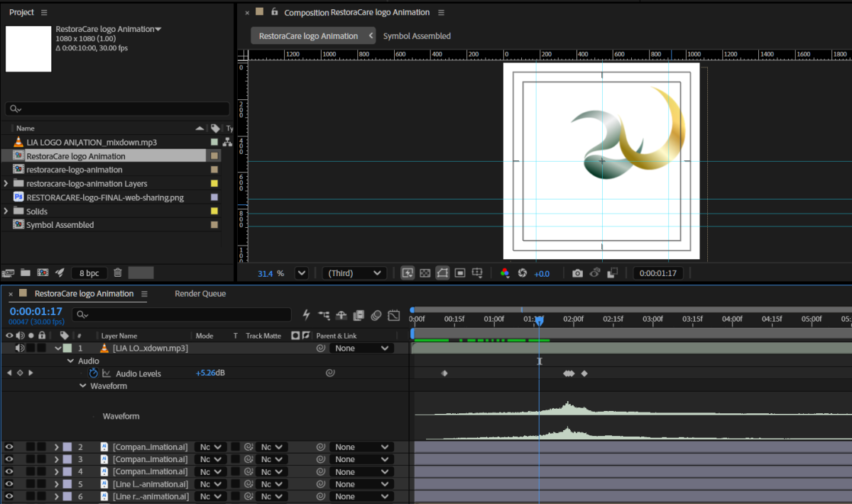The image size is (852, 504).
Task: Go to next Audio Levels keyframe
Action: [x=31, y=373]
